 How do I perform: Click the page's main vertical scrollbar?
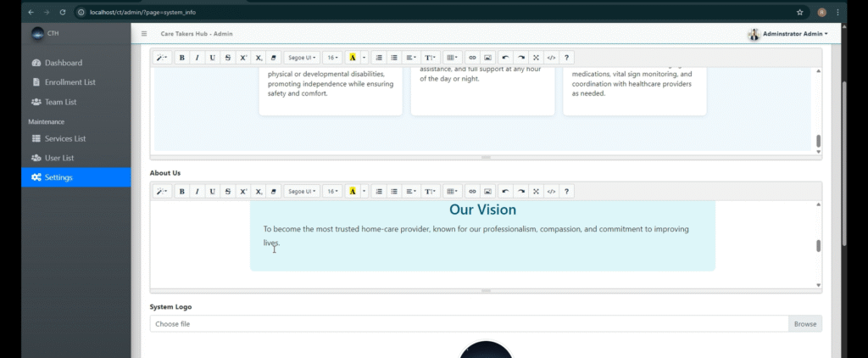click(x=844, y=164)
